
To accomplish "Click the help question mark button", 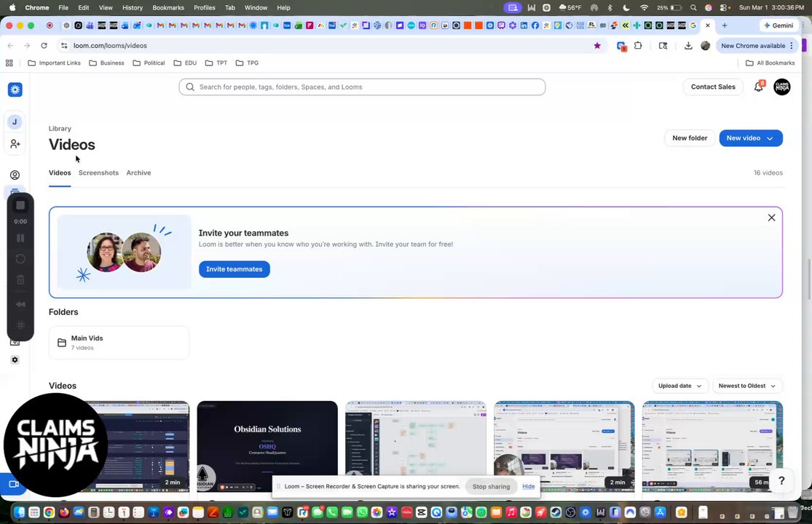I will [x=781, y=480].
